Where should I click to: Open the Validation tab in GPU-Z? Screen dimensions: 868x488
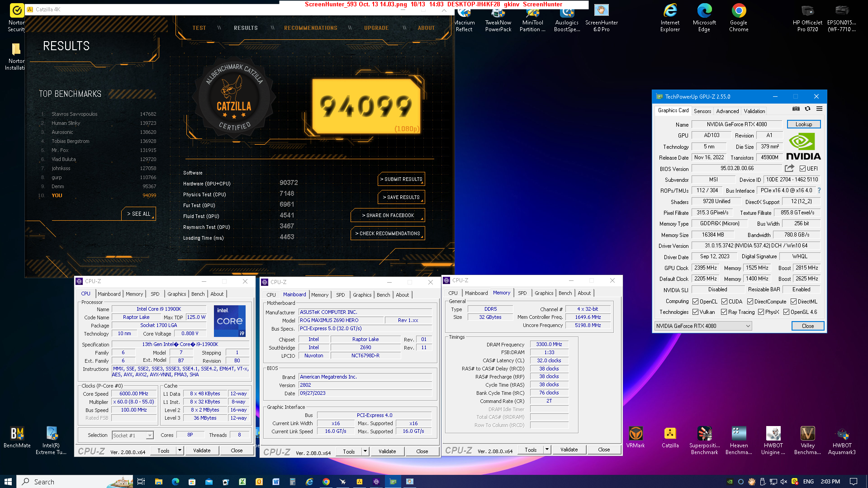click(x=754, y=111)
